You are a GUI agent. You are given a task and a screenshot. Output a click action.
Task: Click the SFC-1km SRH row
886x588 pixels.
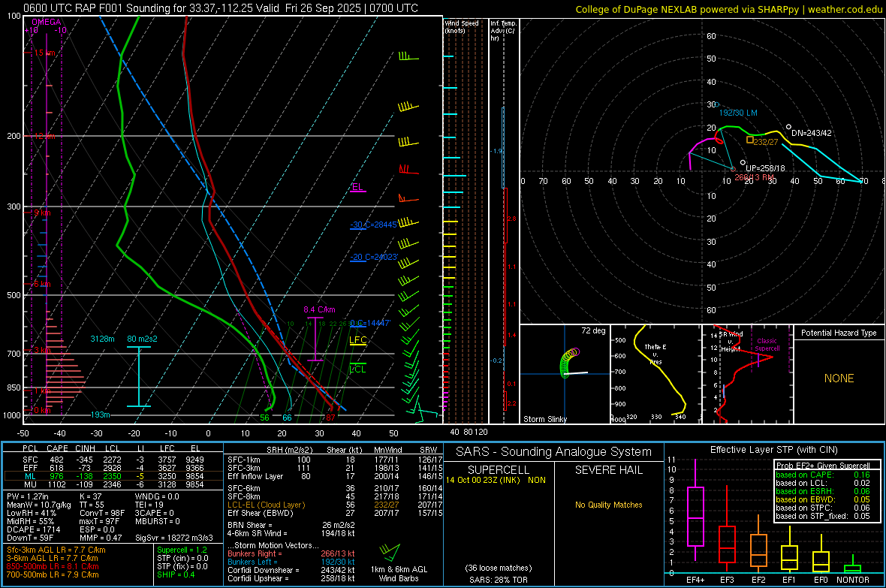point(335,460)
